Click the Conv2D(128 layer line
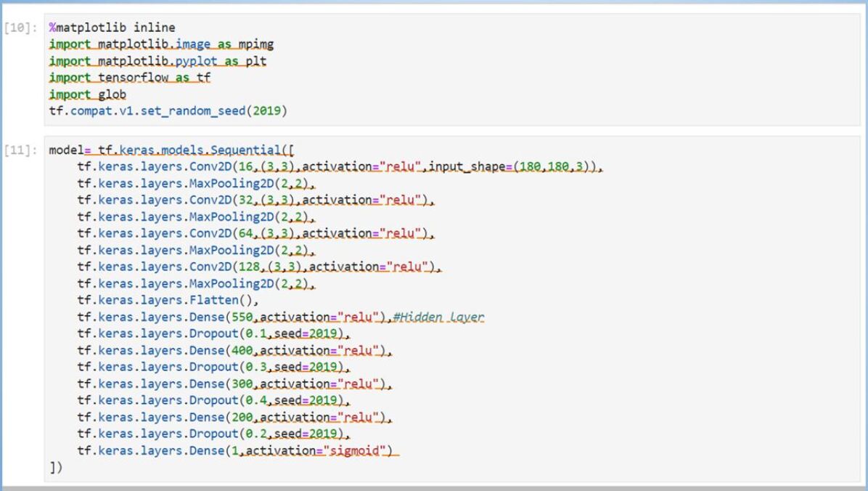The height and width of the screenshot is (491, 868). 259,267
